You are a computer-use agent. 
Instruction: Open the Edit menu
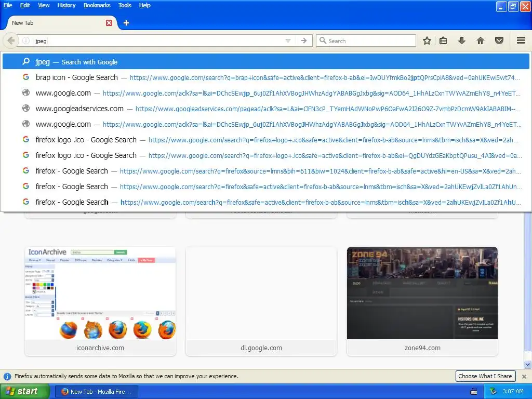(x=25, y=5)
